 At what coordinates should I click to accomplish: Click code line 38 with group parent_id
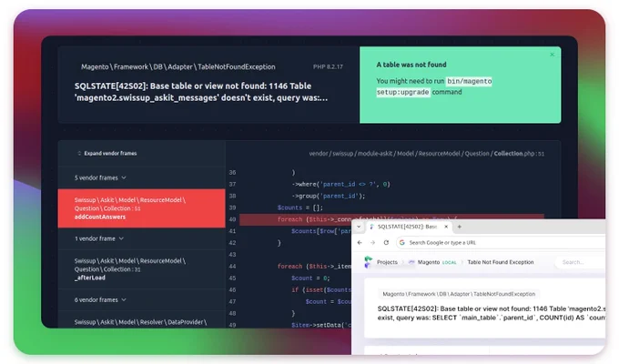329,196
